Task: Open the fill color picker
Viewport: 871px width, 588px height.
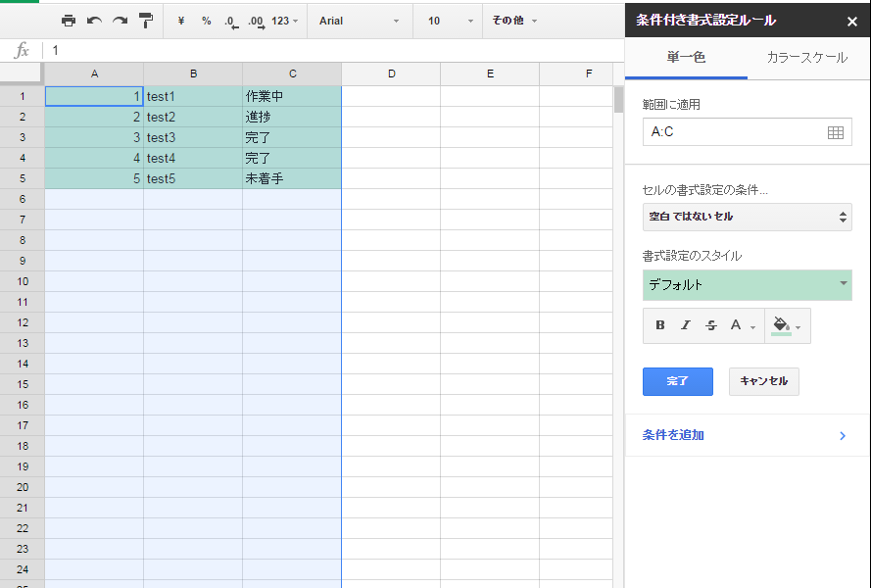Action: point(787,325)
